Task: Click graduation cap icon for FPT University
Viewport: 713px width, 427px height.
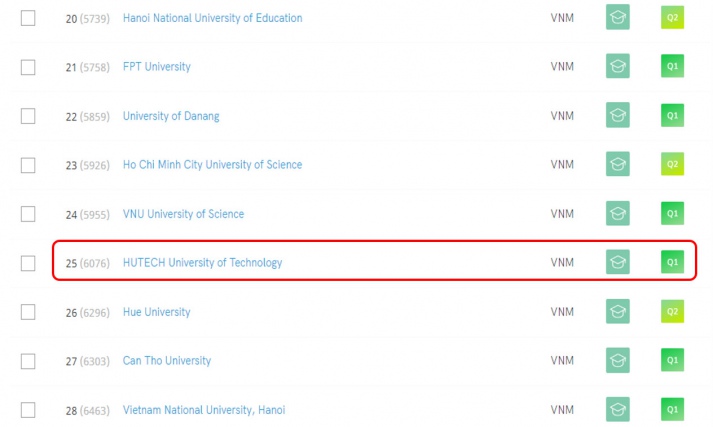Action: pos(618,66)
